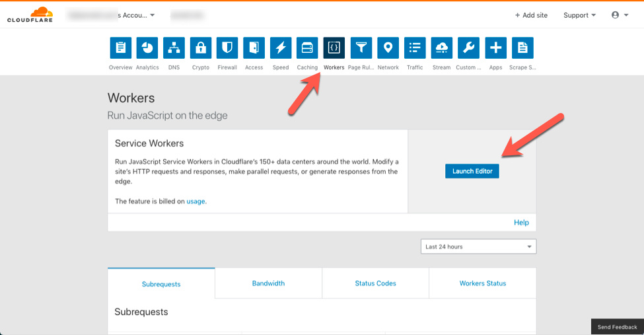Expand the Last 24 hours dropdown
The image size is (644, 335).
[x=478, y=246]
